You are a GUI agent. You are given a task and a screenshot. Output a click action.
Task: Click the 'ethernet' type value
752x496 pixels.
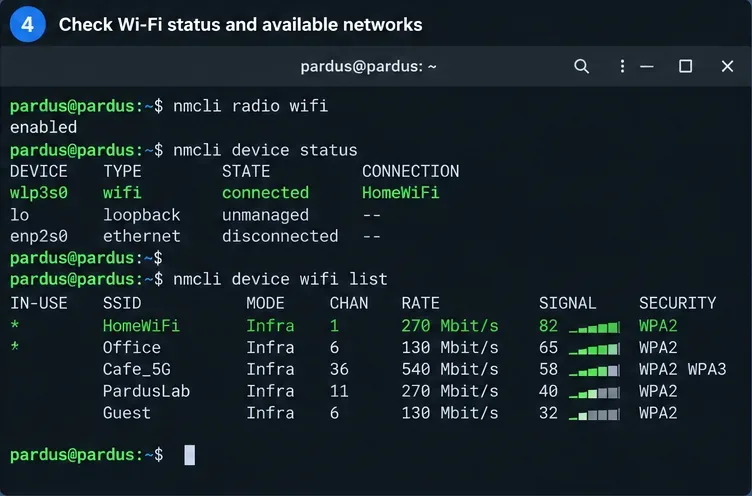click(x=141, y=236)
